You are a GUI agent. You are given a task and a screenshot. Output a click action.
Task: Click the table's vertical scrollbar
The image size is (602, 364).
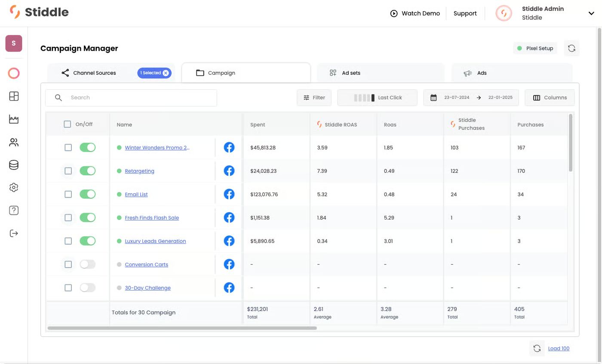[x=571, y=143]
